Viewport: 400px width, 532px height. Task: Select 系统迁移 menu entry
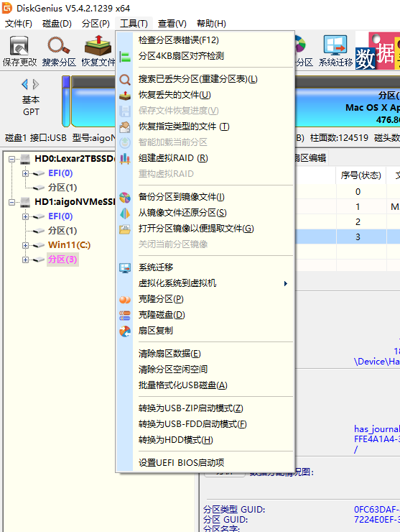(x=205, y=267)
